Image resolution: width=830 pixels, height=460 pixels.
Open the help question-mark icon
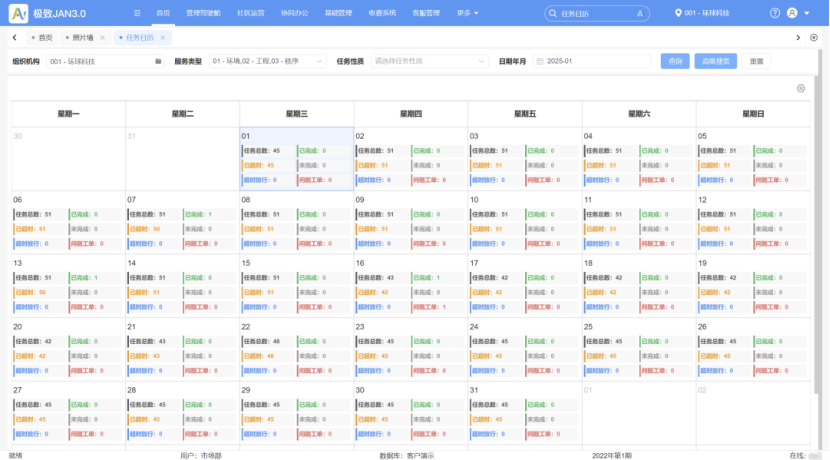coord(775,13)
